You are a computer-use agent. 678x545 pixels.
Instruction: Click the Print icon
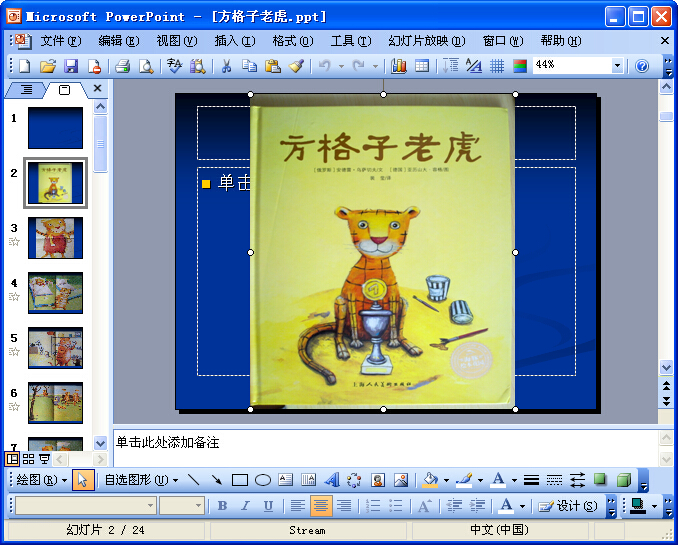tap(122, 66)
